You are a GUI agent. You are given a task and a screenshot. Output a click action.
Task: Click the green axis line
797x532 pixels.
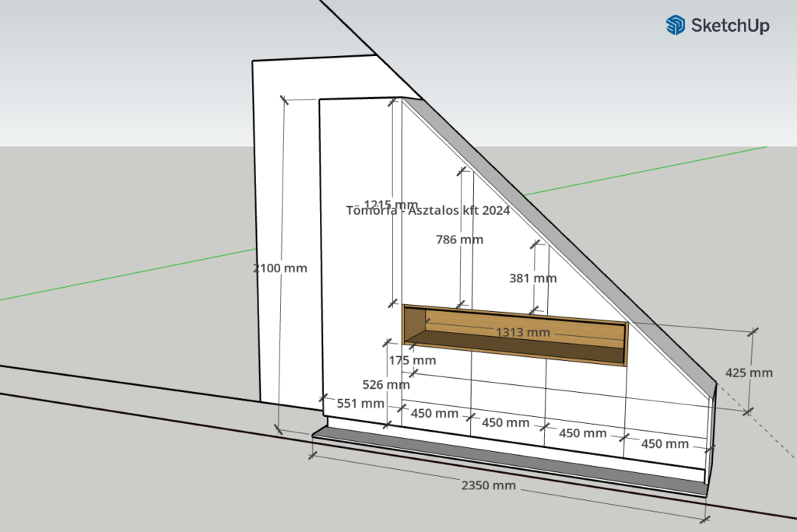(125, 276)
